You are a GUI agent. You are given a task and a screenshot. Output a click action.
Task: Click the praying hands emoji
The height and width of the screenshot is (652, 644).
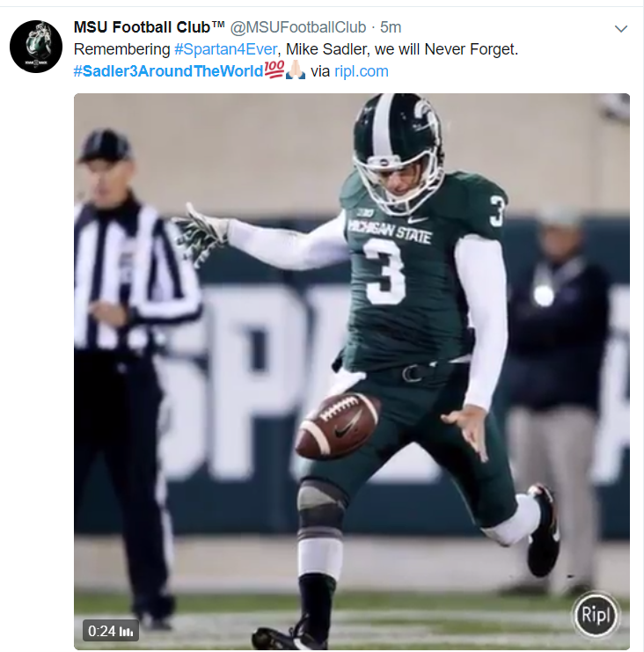pyautogui.click(x=296, y=71)
